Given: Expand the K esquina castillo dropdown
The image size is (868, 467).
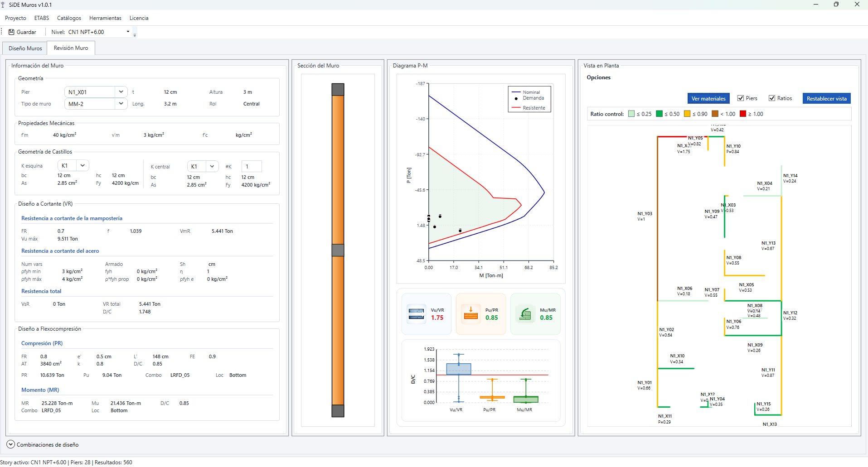Looking at the screenshot, I should (x=82, y=166).
